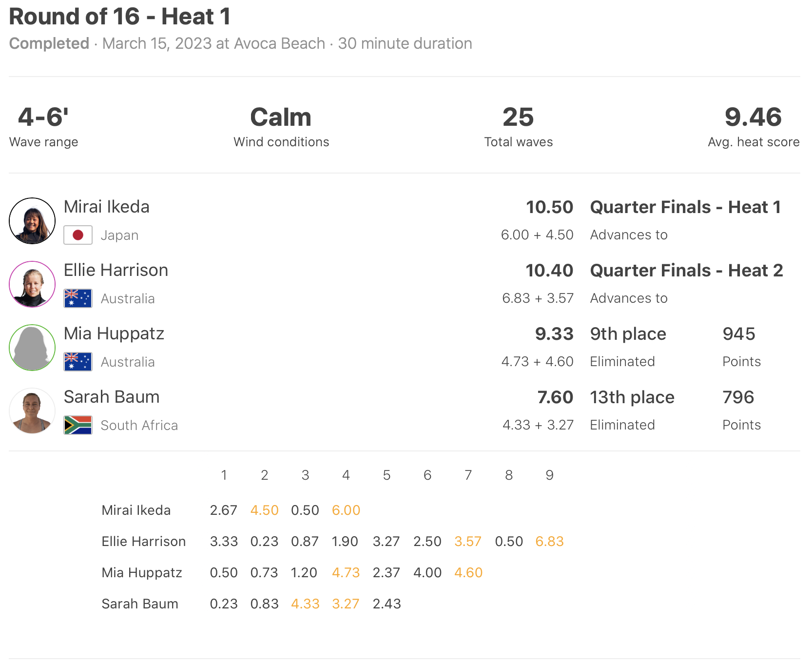Viewport: 812px width, 664px height.
Task: Click Sarah Baum's highlighted 4.33 wave score
Action: 305,604
